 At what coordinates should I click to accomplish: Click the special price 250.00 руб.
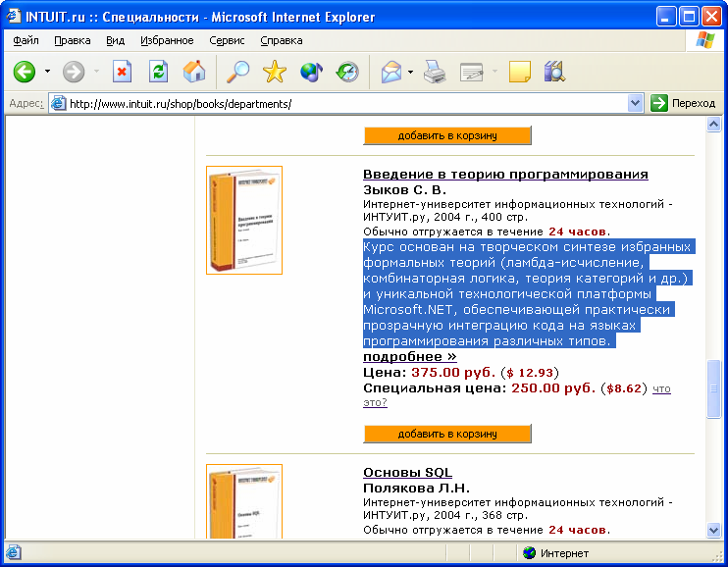pos(553,388)
